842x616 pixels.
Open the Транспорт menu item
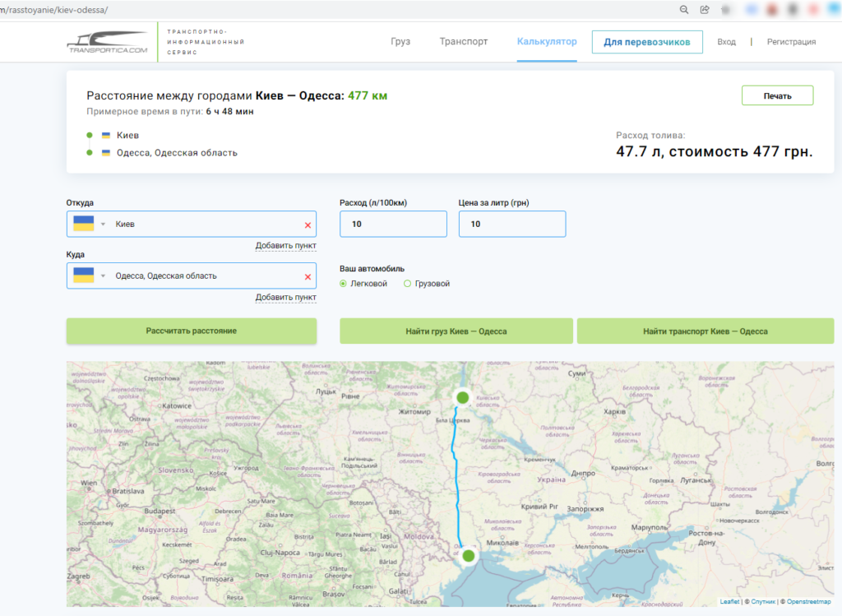tap(464, 41)
